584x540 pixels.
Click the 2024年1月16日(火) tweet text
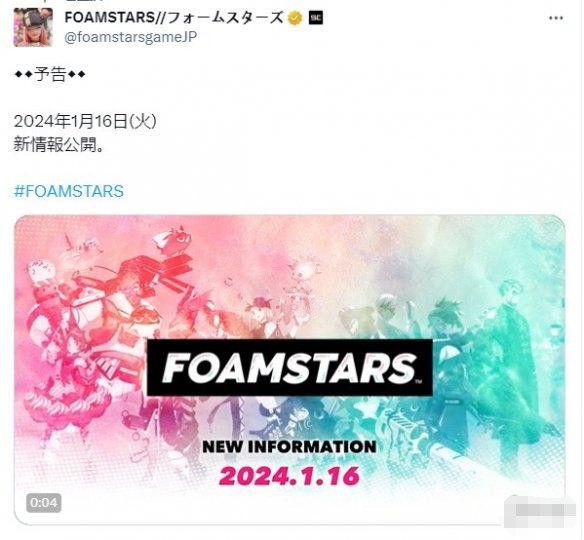pos(85,121)
